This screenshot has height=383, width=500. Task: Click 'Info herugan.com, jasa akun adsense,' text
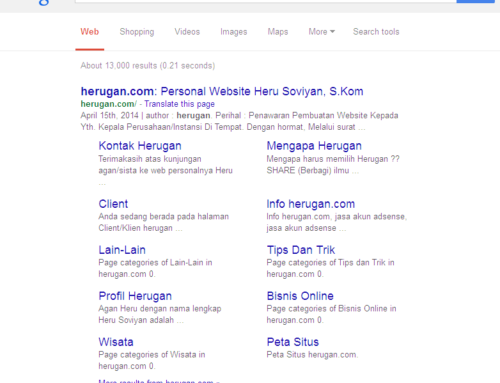pyautogui.click(x=337, y=216)
